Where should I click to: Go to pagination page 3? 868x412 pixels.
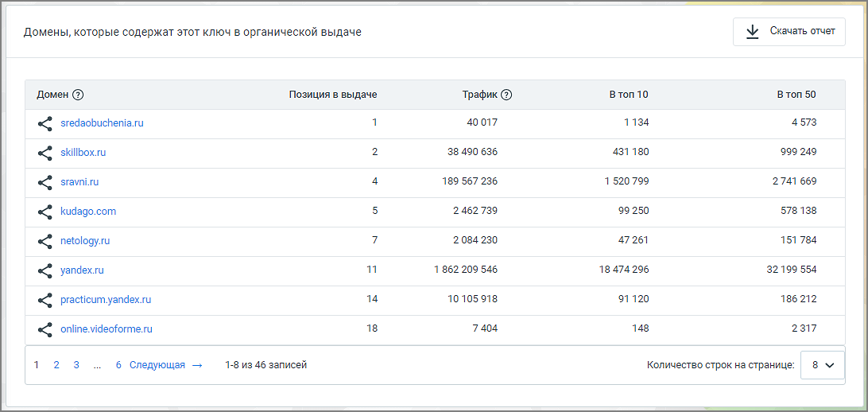(76, 365)
